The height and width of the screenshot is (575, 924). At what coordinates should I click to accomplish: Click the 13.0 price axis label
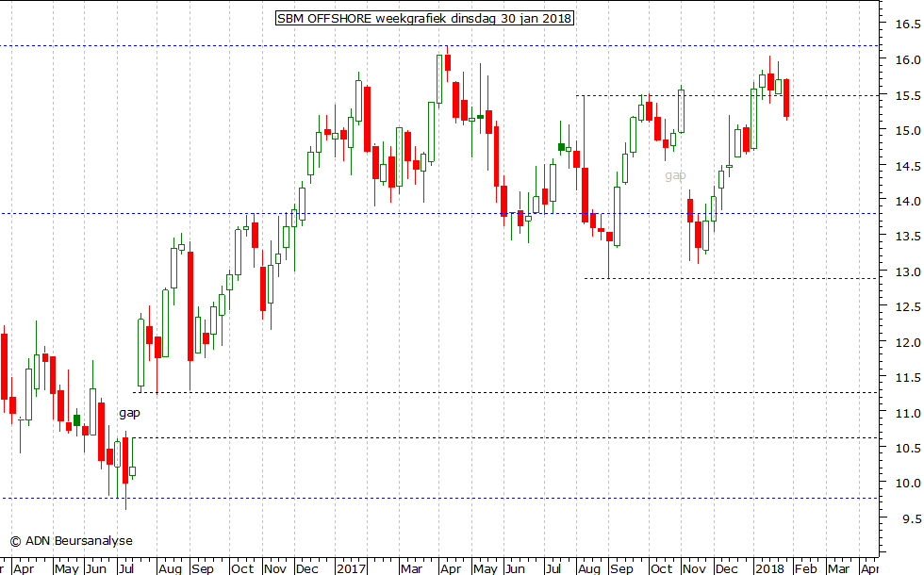pyautogui.click(x=907, y=271)
